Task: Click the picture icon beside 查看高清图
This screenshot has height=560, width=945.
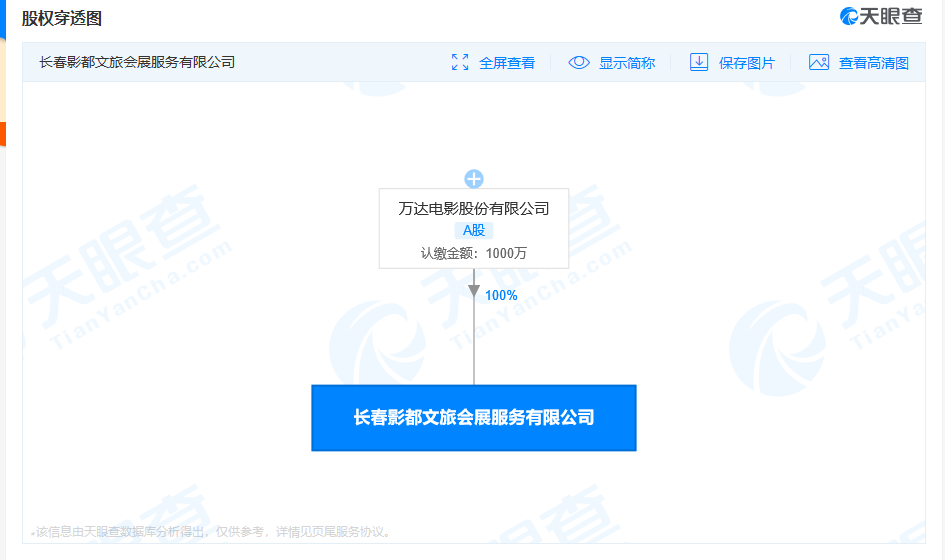Action: tap(818, 62)
